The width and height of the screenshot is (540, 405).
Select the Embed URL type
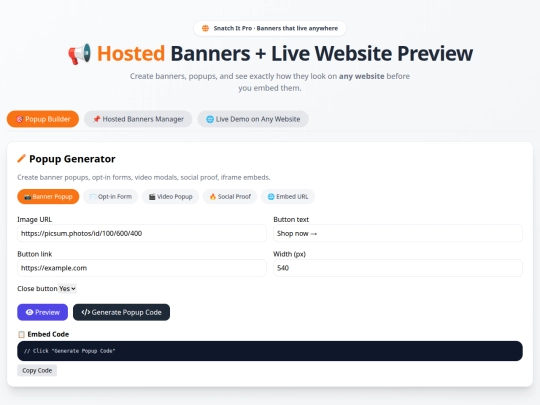point(288,197)
